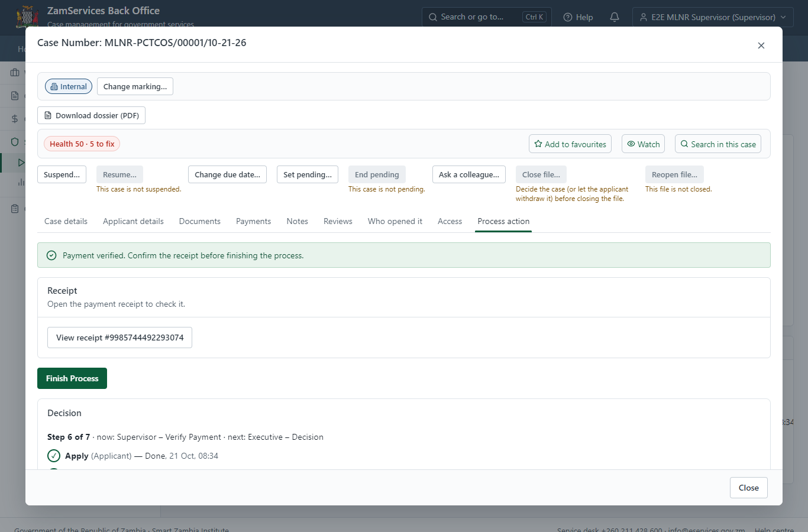Click the green check icon in the payment verified banner

click(51, 255)
